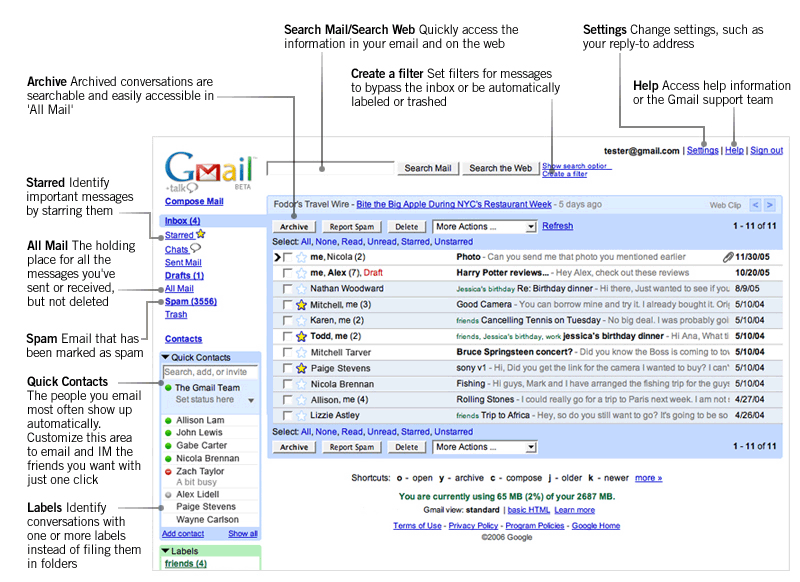The image size is (800, 582).
Task: Unstar Paige Stevens' sony v1 message
Action: (x=302, y=368)
